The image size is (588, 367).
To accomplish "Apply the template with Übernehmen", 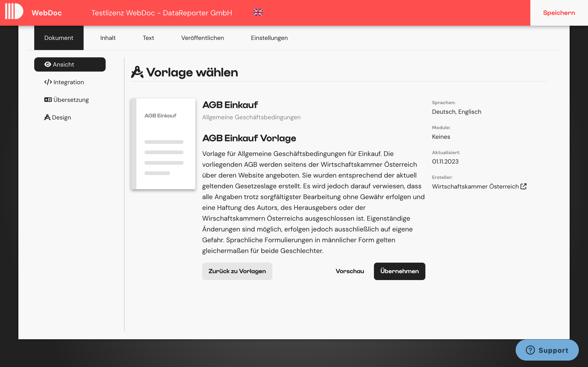I will 399,271.
